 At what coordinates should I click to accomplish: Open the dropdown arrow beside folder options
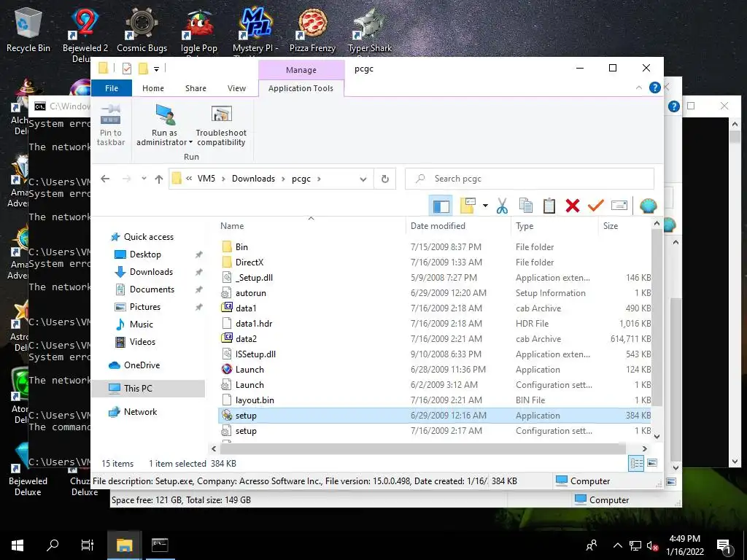(x=485, y=206)
